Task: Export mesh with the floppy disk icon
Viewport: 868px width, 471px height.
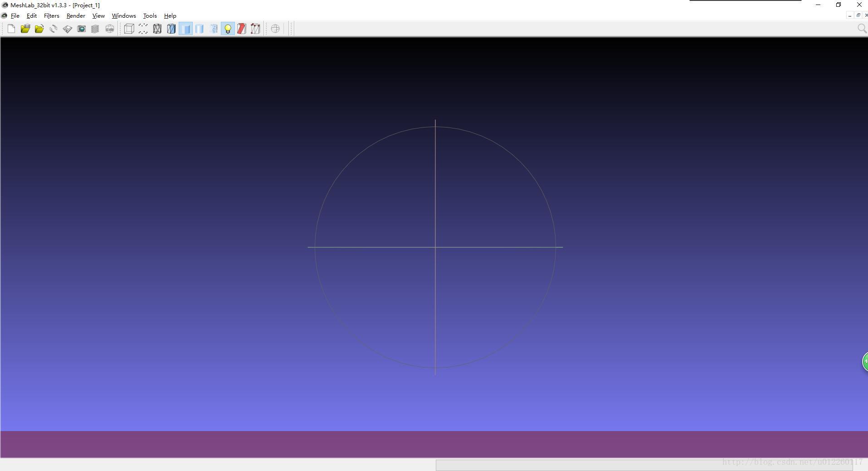Action: tap(67, 29)
